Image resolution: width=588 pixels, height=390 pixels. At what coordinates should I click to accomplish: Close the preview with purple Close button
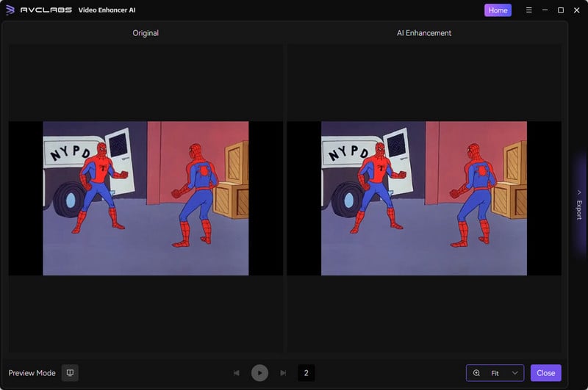point(545,373)
